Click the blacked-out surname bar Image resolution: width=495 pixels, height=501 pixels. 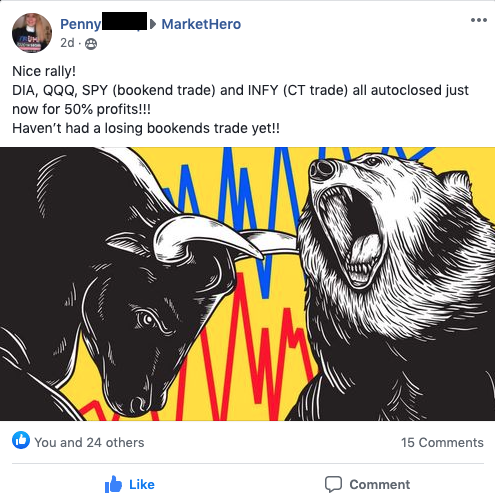(124, 21)
